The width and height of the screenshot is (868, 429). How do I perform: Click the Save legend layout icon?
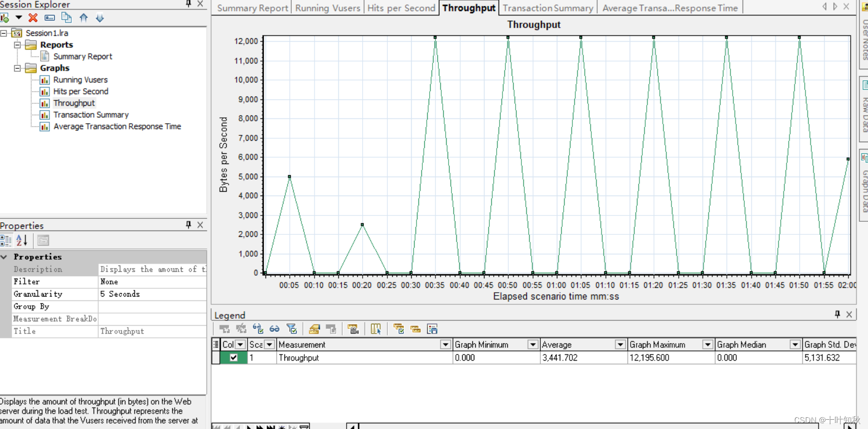432,329
